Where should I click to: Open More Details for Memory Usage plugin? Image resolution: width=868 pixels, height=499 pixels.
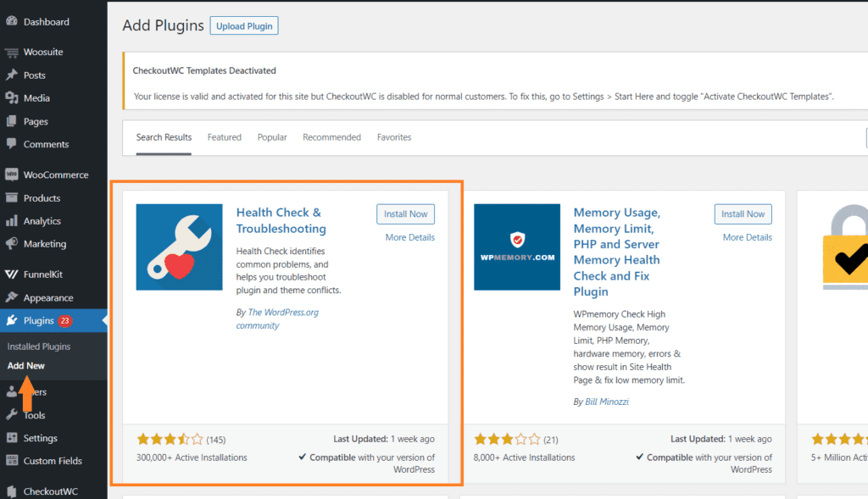[748, 237]
